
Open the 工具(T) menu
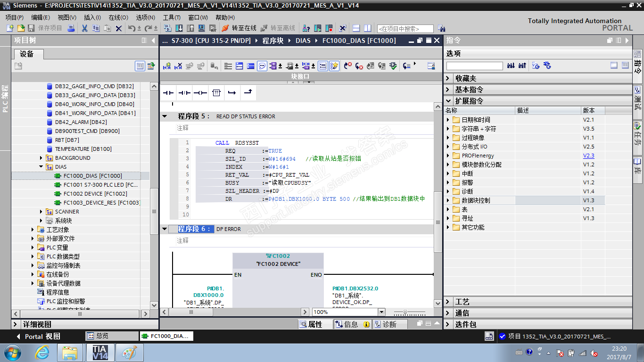tap(172, 17)
